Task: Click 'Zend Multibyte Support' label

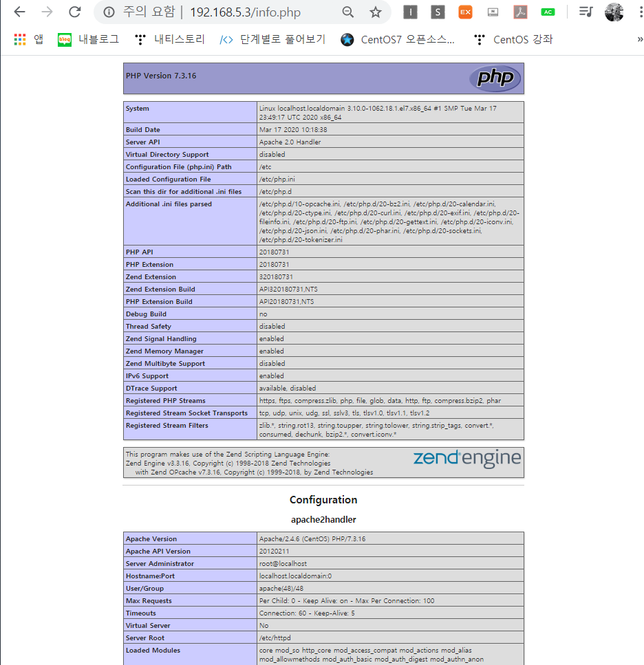Action: [165, 364]
